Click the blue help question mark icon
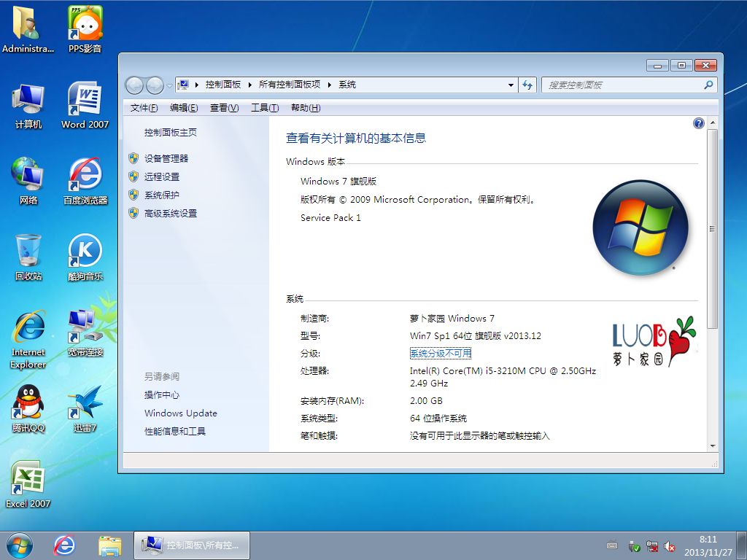 pyautogui.click(x=698, y=123)
